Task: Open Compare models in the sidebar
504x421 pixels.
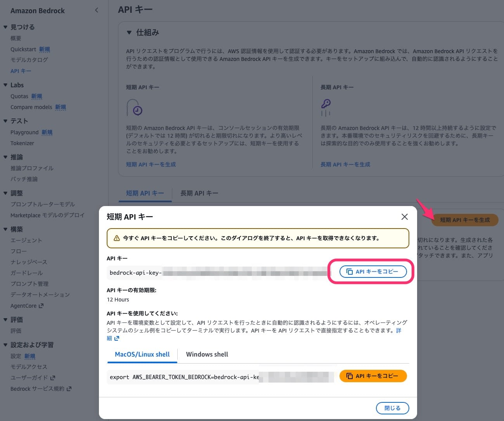Action: [x=31, y=107]
